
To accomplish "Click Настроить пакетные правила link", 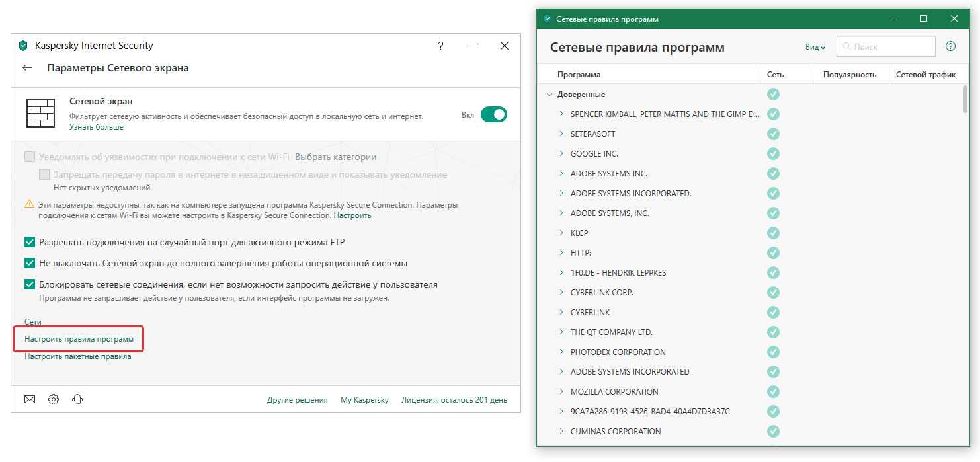I will coord(78,356).
